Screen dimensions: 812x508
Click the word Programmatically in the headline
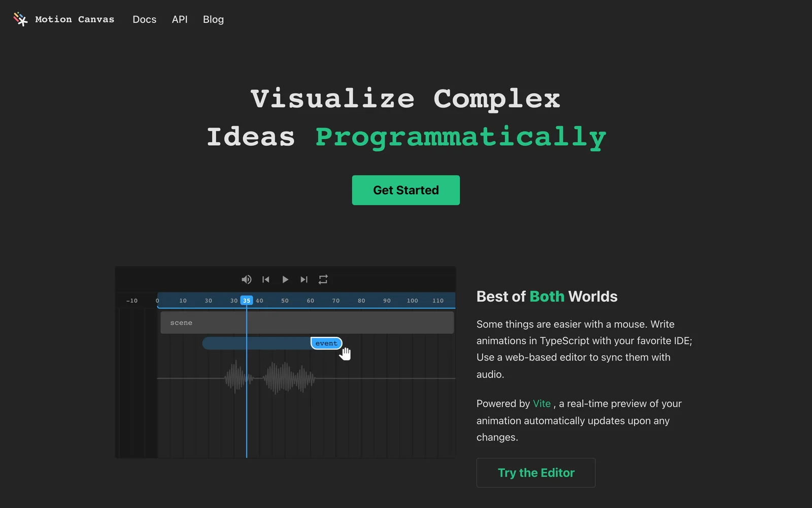coord(461,137)
